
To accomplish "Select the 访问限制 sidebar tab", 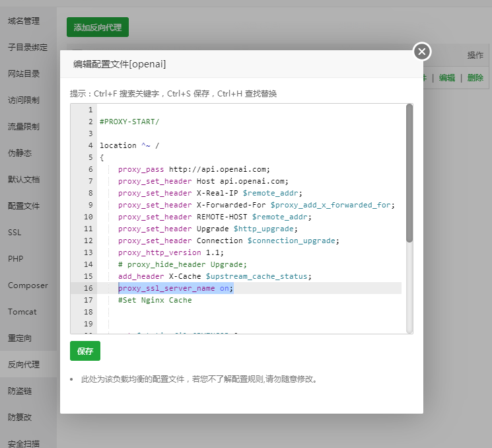I will [24, 100].
